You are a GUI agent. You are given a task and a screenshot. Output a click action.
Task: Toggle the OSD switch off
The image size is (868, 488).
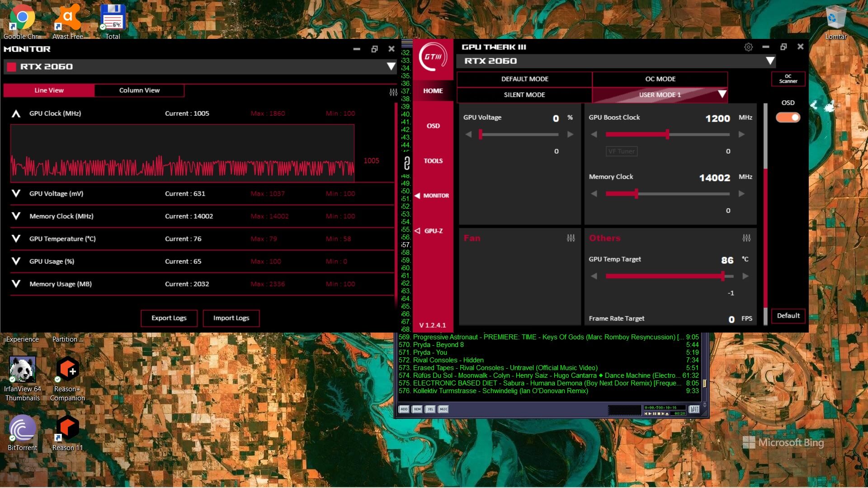(x=788, y=117)
